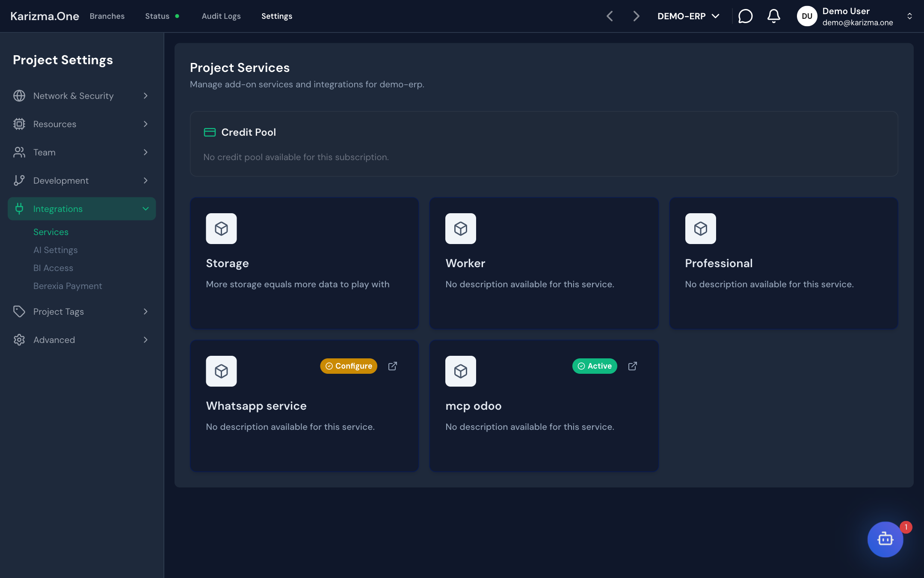Expand the Development section chevron
Image resolution: width=924 pixels, height=578 pixels.
(145, 181)
